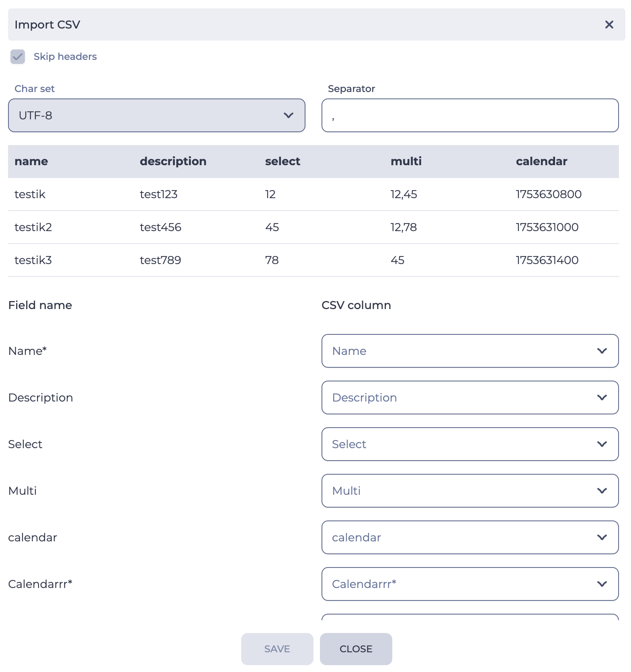Toggle the Skip headers checkbox
Viewport: 631px width, 672px height.
click(18, 57)
